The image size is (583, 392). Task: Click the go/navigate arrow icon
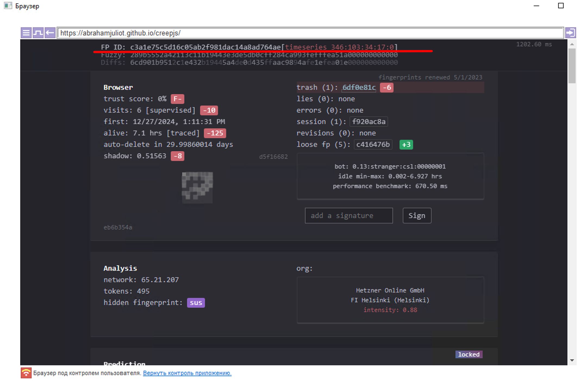click(570, 33)
